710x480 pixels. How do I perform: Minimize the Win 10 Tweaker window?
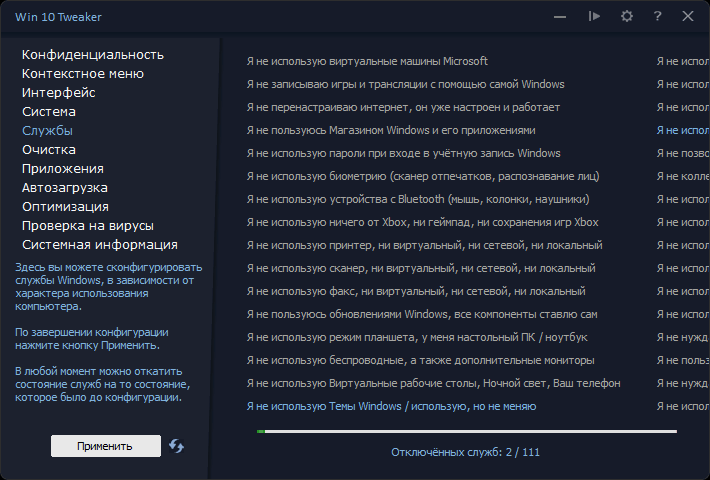point(560,16)
